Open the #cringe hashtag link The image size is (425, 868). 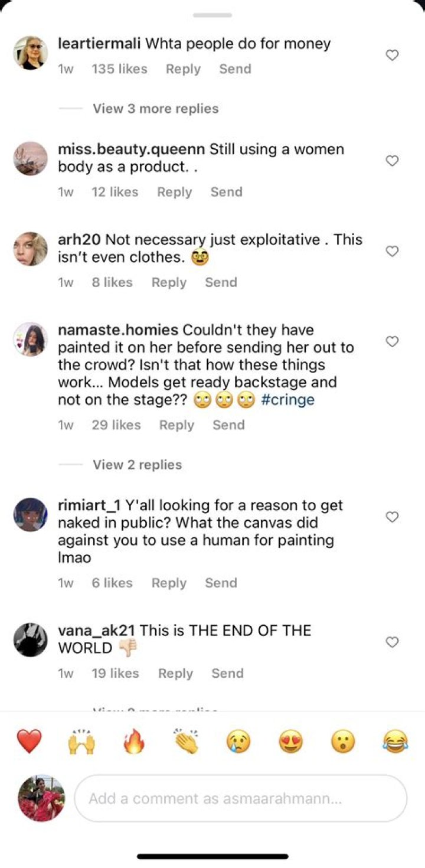tap(287, 400)
